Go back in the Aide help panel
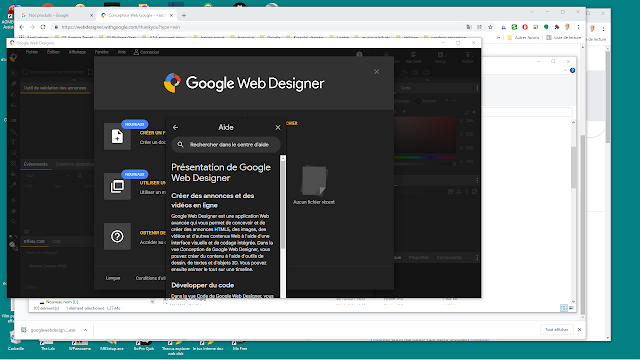Viewport: 640px width, 360px height. click(x=176, y=127)
